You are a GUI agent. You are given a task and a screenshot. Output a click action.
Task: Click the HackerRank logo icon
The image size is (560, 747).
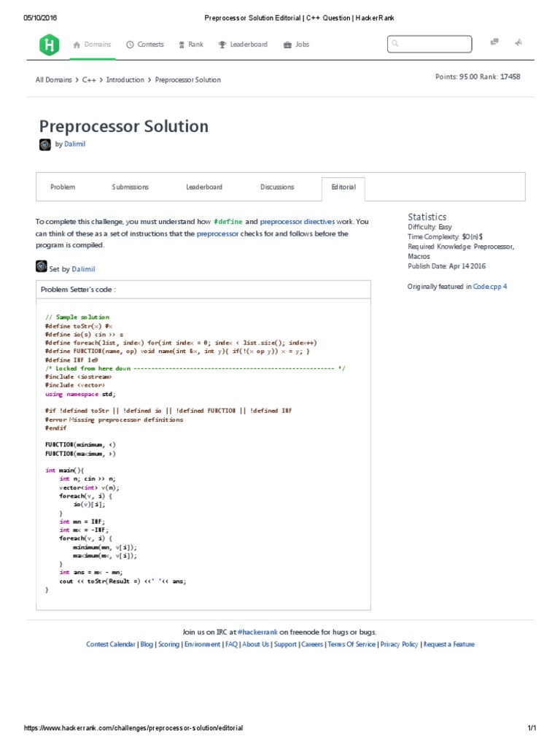pyautogui.click(x=50, y=44)
